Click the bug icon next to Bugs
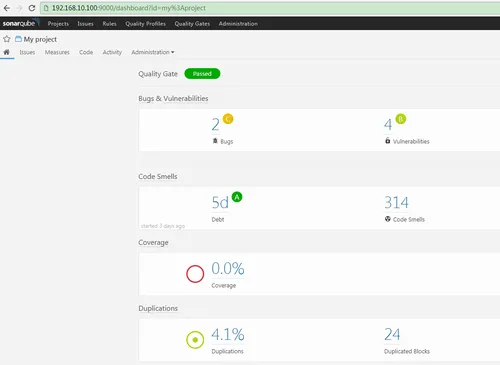500x365 pixels. tap(215, 141)
